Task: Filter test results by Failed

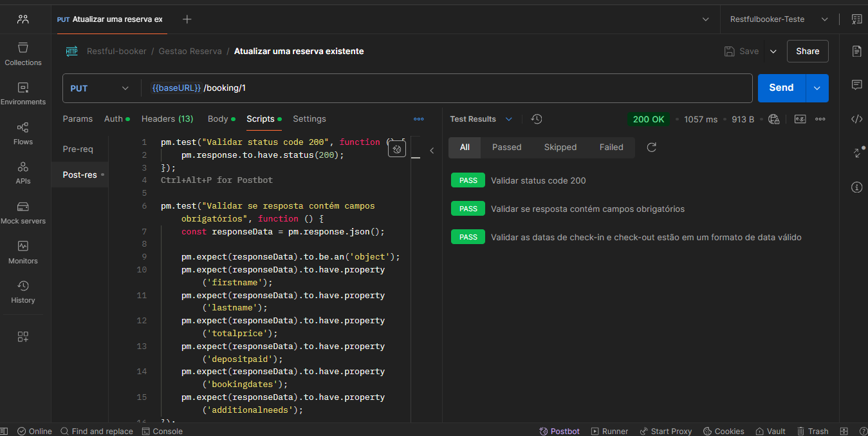Action: [x=611, y=147]
